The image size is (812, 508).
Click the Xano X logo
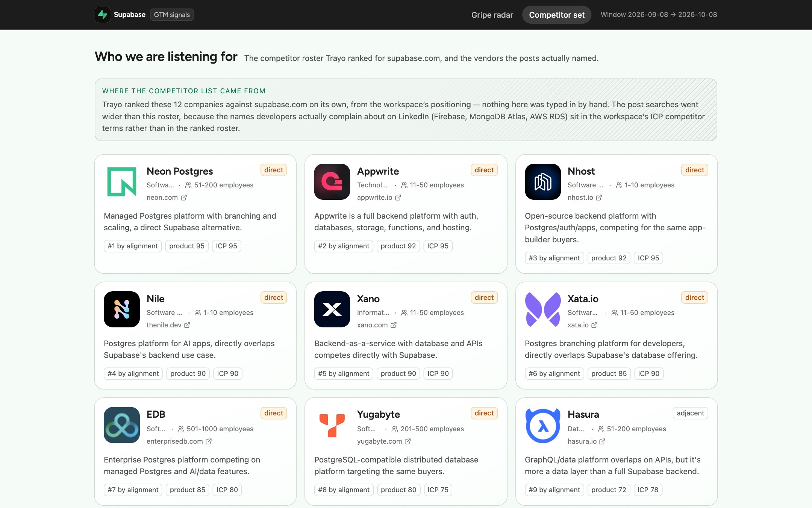(x=332, y=309)
